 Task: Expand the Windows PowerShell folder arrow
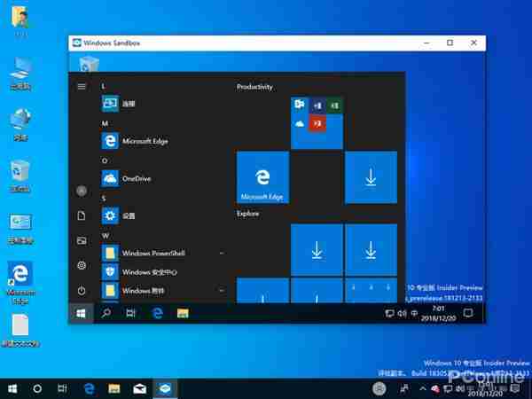(x=222, y=253)
